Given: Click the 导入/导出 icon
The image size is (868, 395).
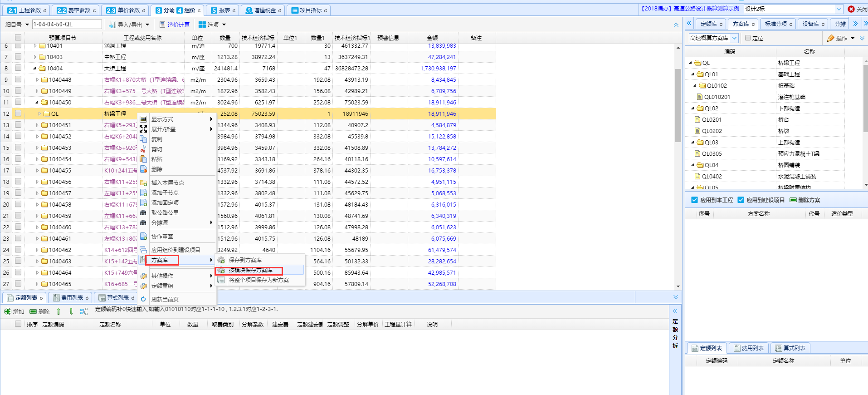Looking at the screenshot, I should pos(112,25).
